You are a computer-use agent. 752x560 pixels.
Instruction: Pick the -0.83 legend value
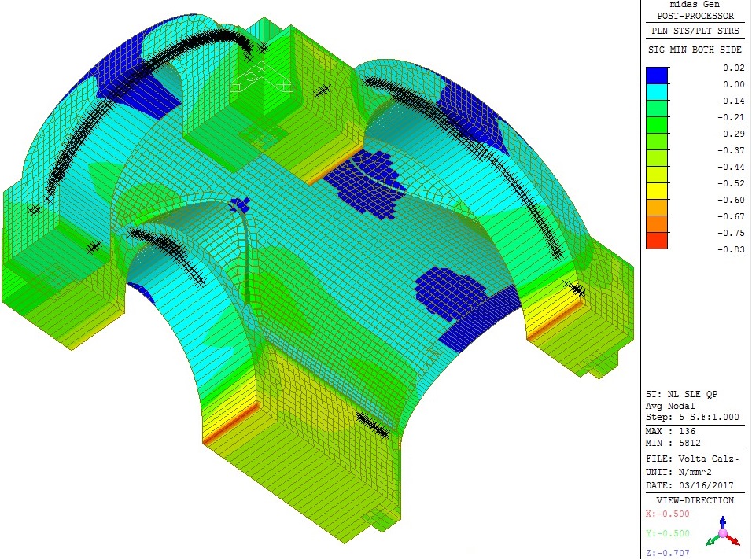[x=731, y=249]
